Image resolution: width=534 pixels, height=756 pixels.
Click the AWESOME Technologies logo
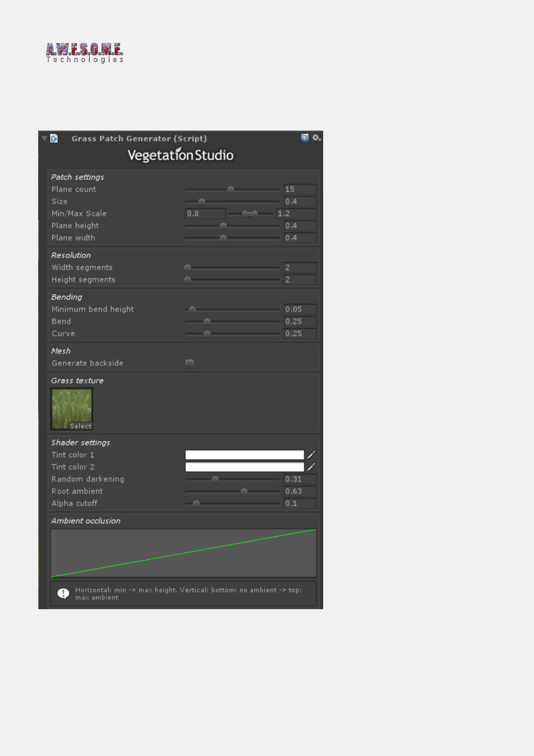click(84, 53)
